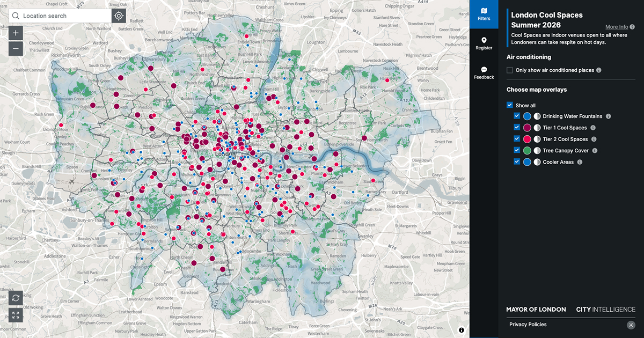Uncheck Tree Canopy Cover overlay
The height and width of the screenshot is (338, 644).
pyautogui.click(x=517, y=150)
